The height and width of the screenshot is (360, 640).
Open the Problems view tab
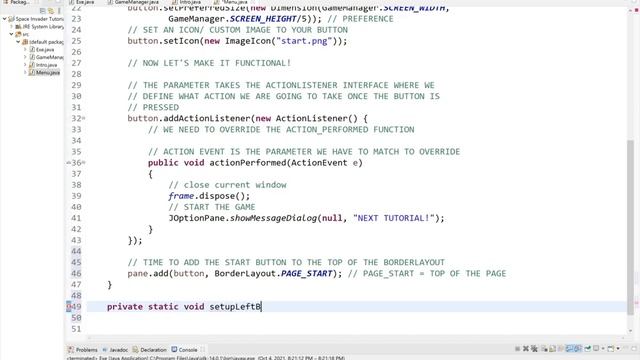(83, 350)
